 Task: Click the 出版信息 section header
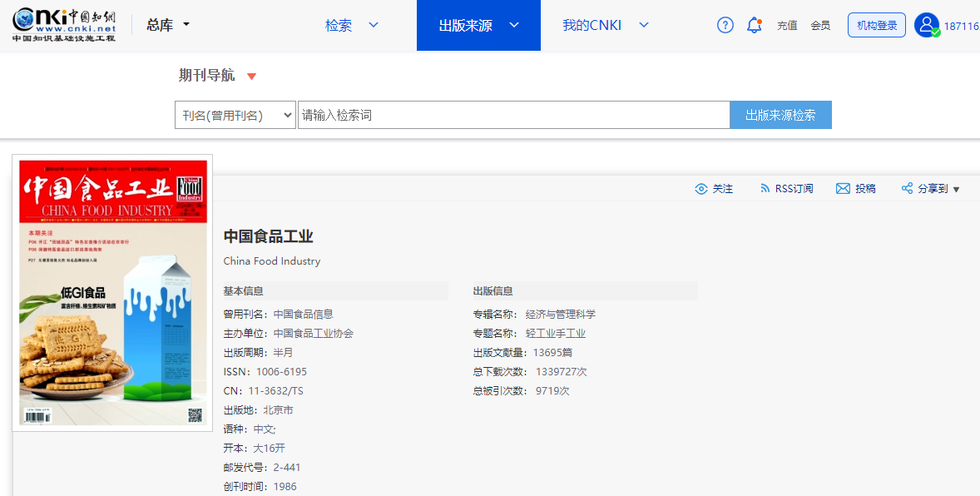493,290
